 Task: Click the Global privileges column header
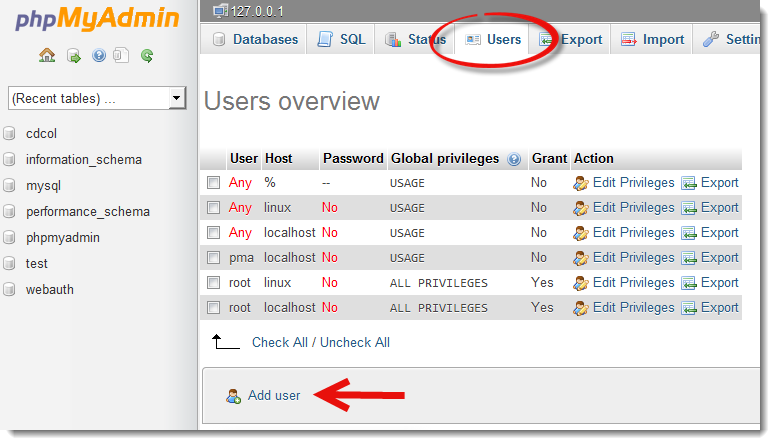[x=445, y=159]
